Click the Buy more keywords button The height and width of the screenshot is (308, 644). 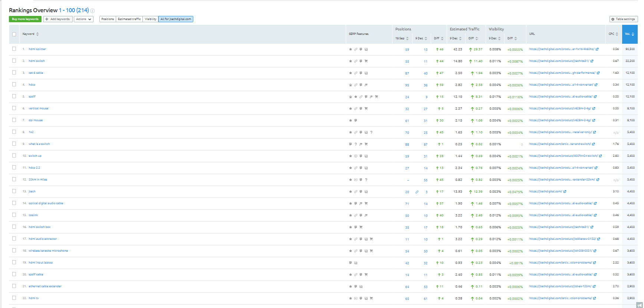tap(25, 19)
